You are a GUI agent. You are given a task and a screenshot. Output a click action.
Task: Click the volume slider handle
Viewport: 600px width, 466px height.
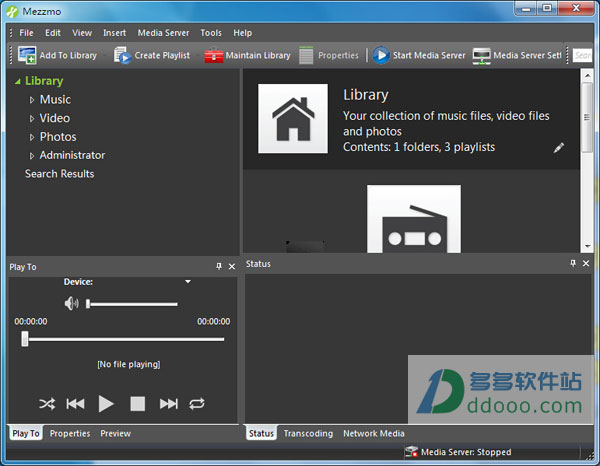[x=88, y=304]
